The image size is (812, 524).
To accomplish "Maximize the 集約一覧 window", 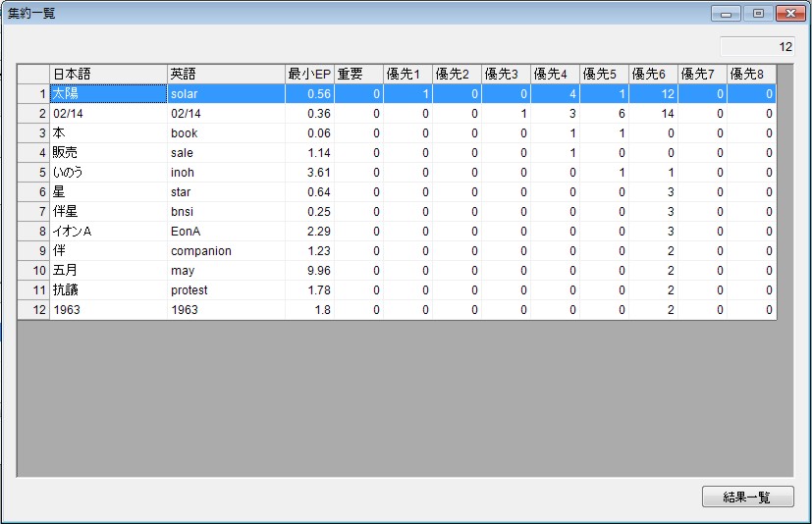I will point(757,13).
